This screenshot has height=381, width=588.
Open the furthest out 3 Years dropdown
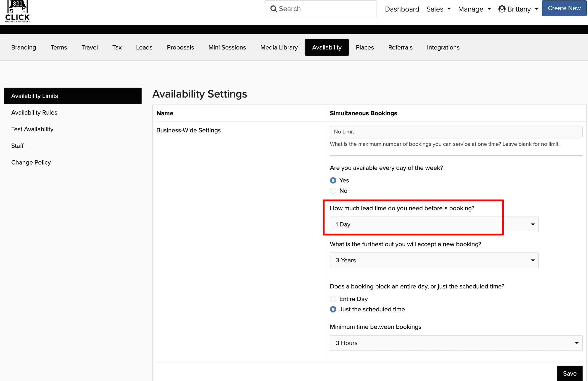[434, 260]
